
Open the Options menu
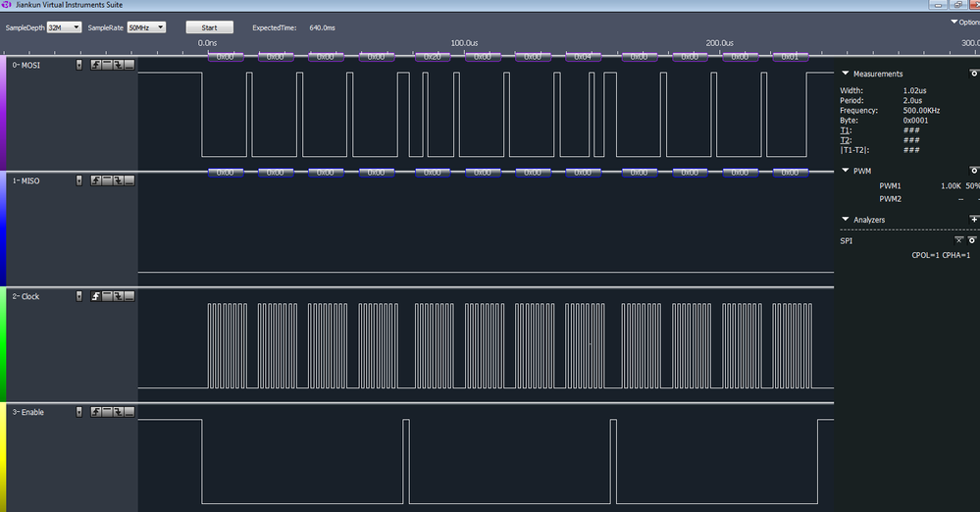[965, 22]
